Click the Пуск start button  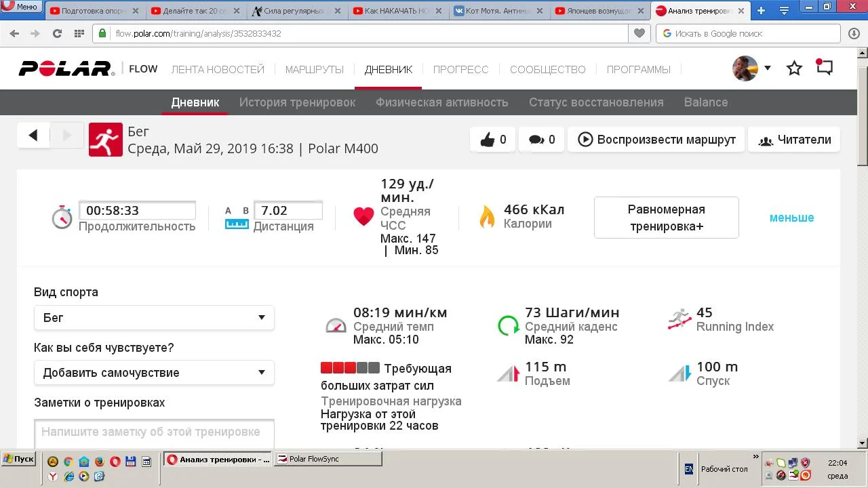point(18,459)
